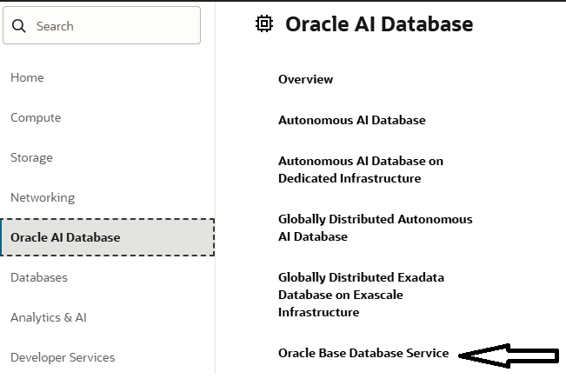Click the search magnifier icon

[x=20, y=26]
